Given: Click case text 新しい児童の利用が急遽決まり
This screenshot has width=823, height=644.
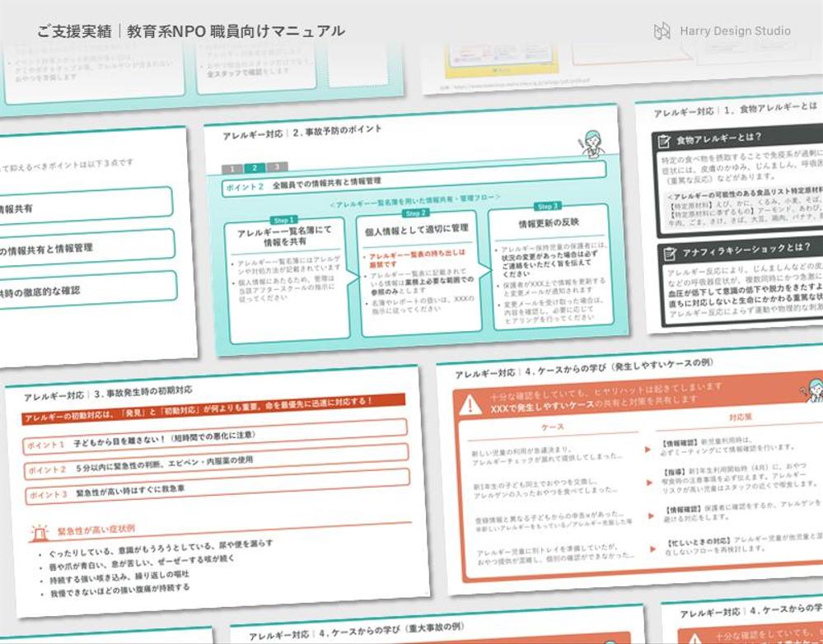Looking at the screenshot, I should (x=546, y=455).
